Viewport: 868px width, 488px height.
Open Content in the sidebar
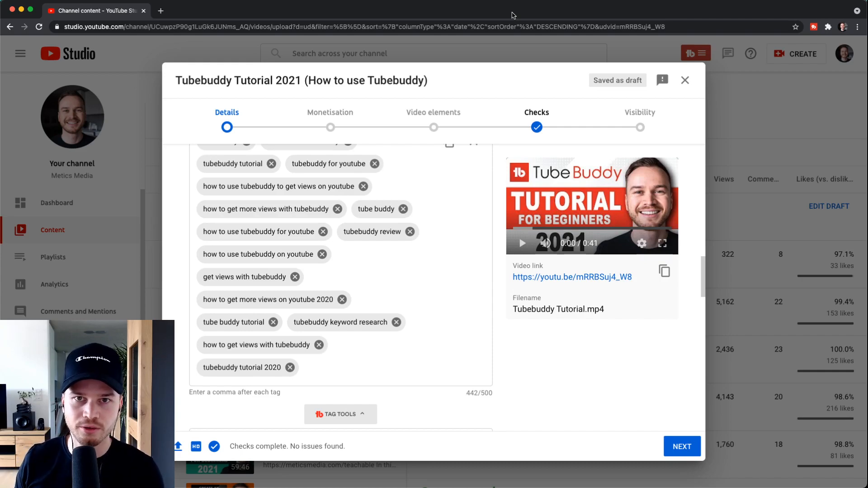pyautogui.click(x=52, y=230)
